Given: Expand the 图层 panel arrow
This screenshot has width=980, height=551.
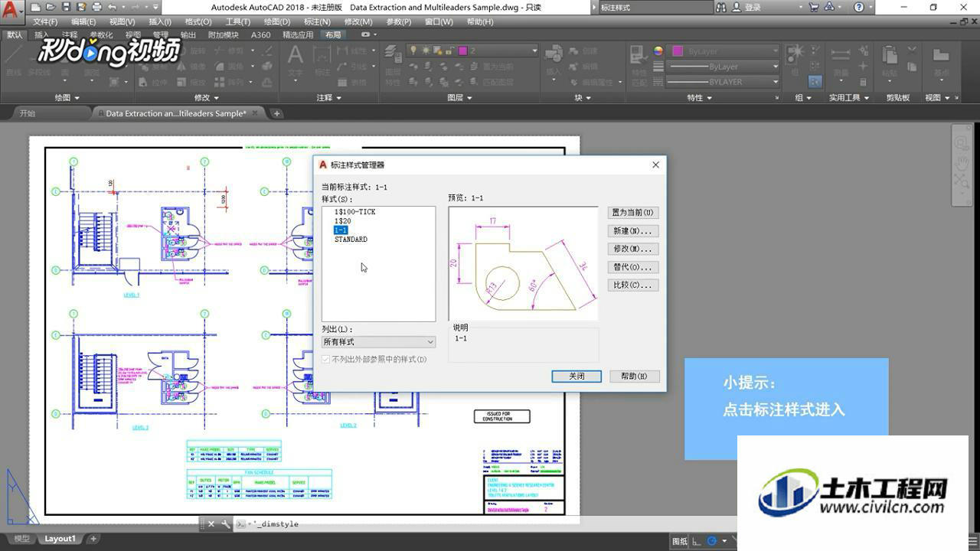Looking at the screenshot, I should [x=469, y=98].
